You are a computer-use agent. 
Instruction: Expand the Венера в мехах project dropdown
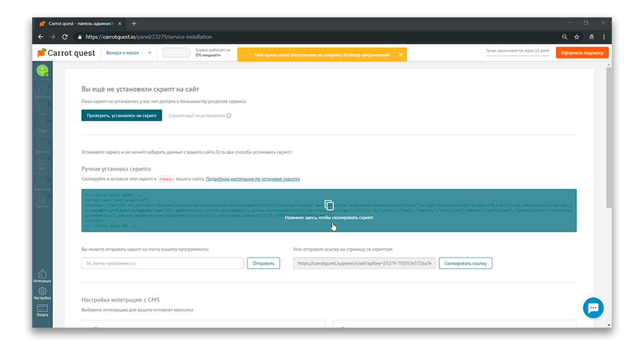point(129,53)
